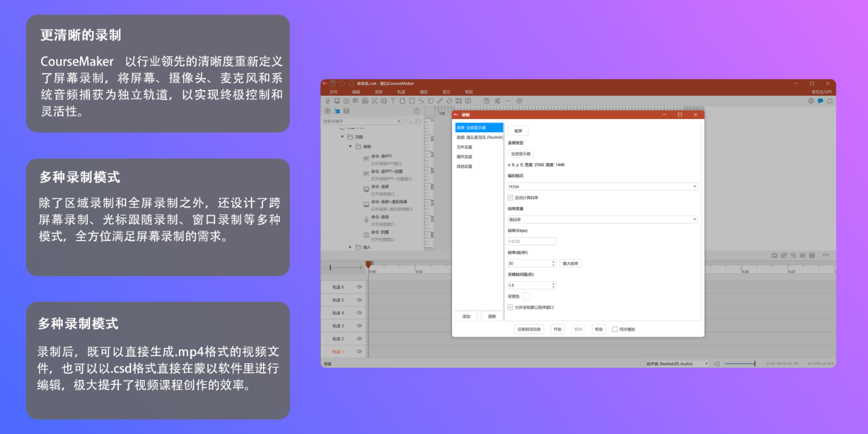Screen dimensions: 868x434
Task: Enable the 同步播放 checkbox
Action: [615, 329]
